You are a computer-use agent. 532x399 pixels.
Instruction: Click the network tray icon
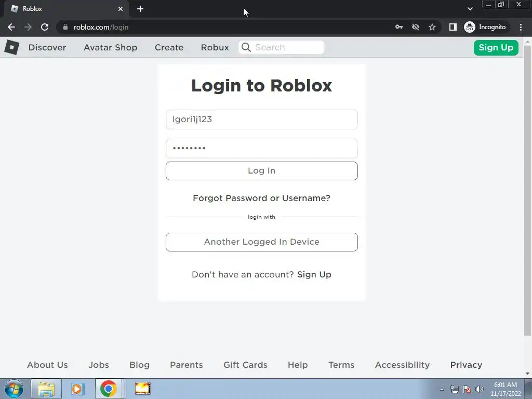tap(454, 389)
